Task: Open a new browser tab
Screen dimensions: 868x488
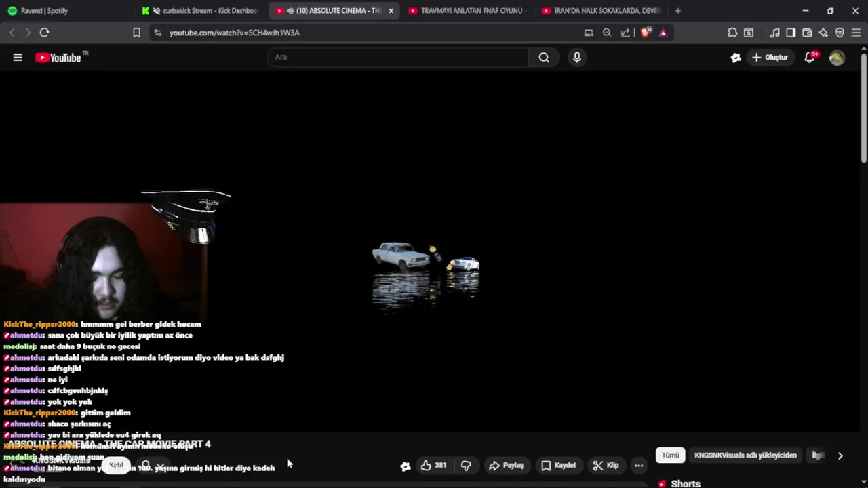Action: pos(677,11)
